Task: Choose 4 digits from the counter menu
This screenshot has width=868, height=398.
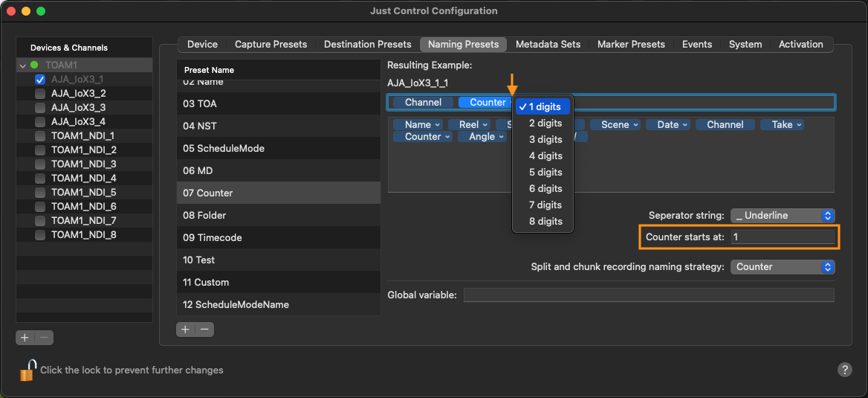Action: pyautogui.click(x=542, y=155)
